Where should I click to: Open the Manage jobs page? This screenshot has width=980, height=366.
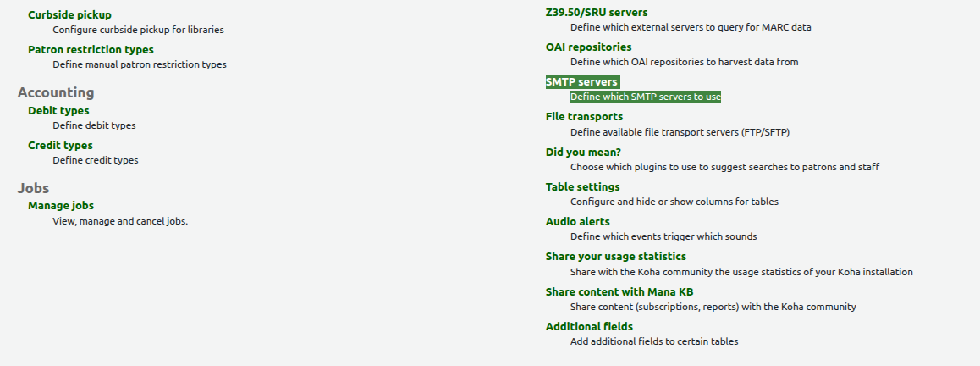tap(61, 205)
